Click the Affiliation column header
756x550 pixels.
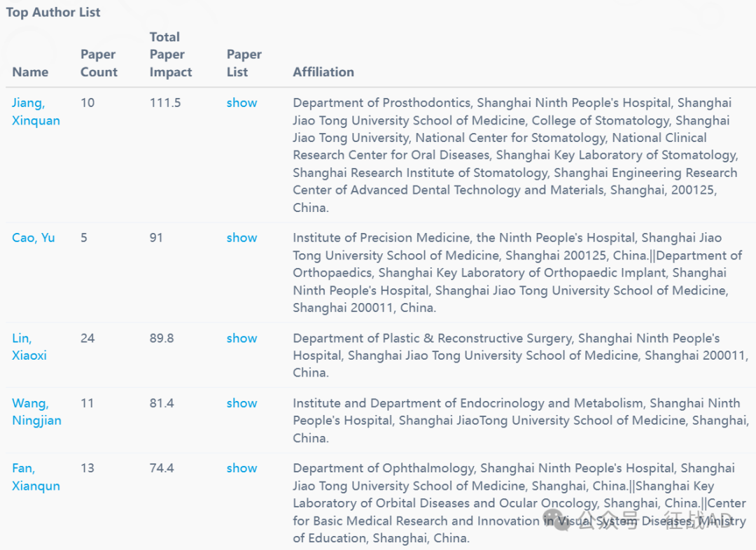point(323,72)
